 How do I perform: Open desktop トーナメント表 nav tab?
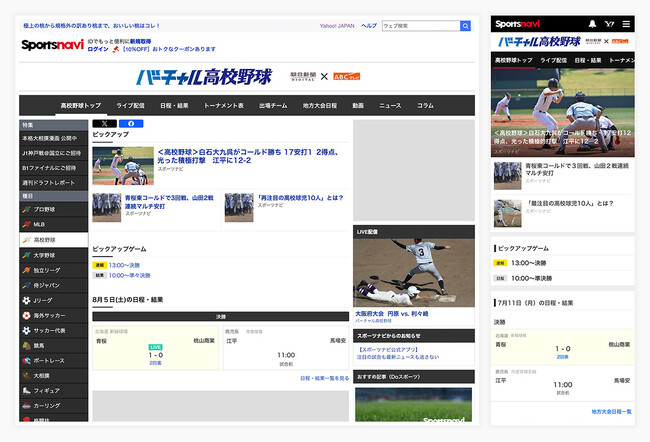(x=224, y=106)
